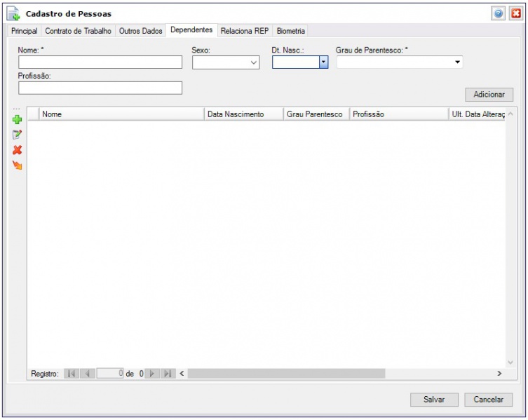
Task: Click the red X delete record icon
Action: click(18, 150)
